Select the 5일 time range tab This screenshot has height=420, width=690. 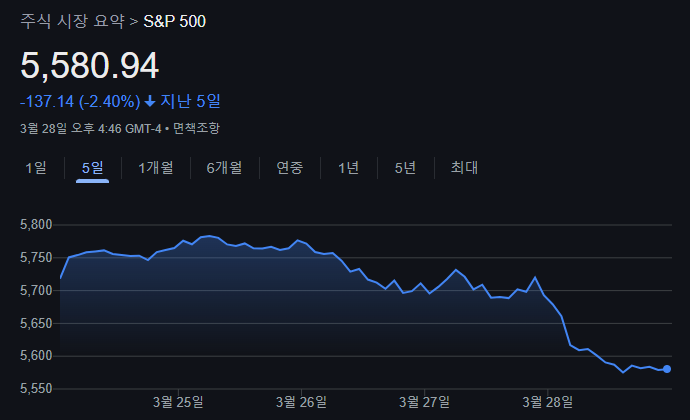pyautogui.click(x=92, y=168)
